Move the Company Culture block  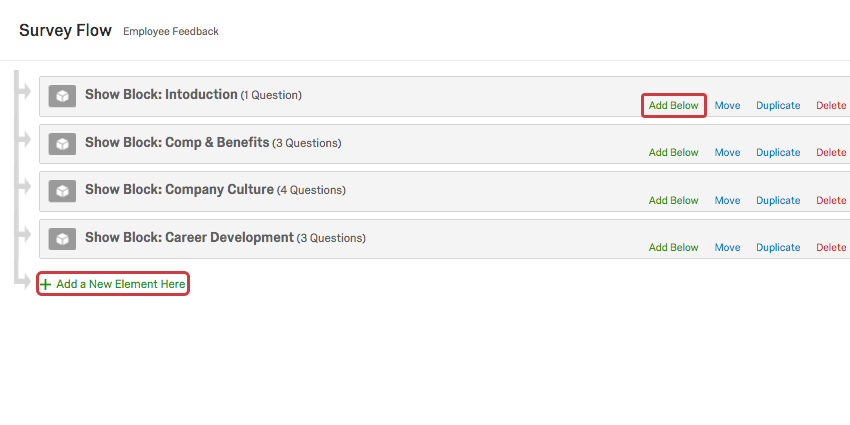727,200
